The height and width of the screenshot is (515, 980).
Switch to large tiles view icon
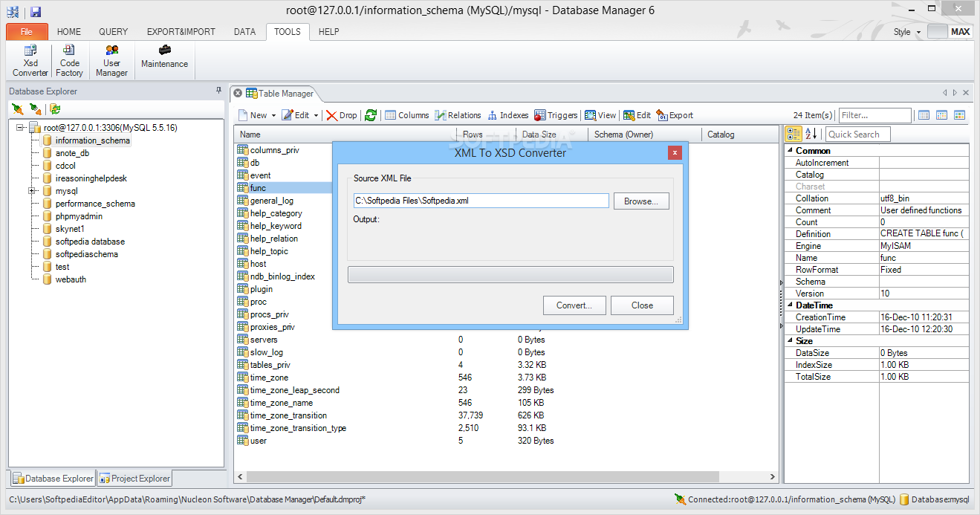tap(959, 115)
